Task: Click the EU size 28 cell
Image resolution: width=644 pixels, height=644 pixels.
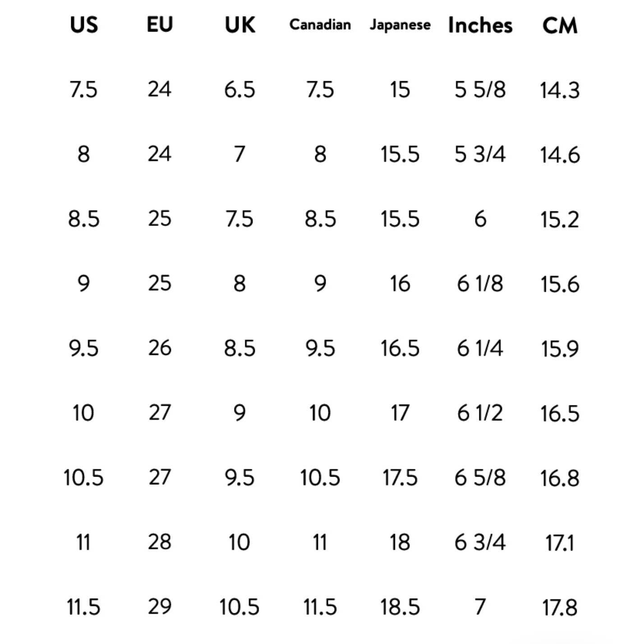Action: [x=160, y=542]
